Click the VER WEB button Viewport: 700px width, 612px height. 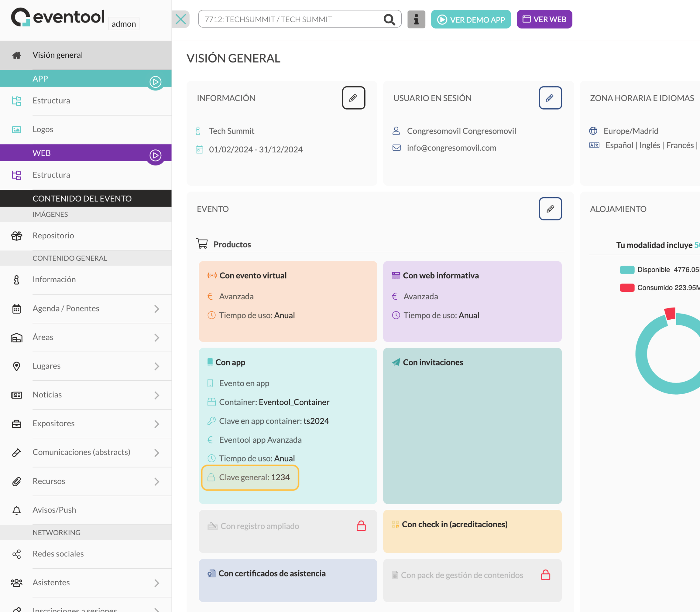[544, 19]
